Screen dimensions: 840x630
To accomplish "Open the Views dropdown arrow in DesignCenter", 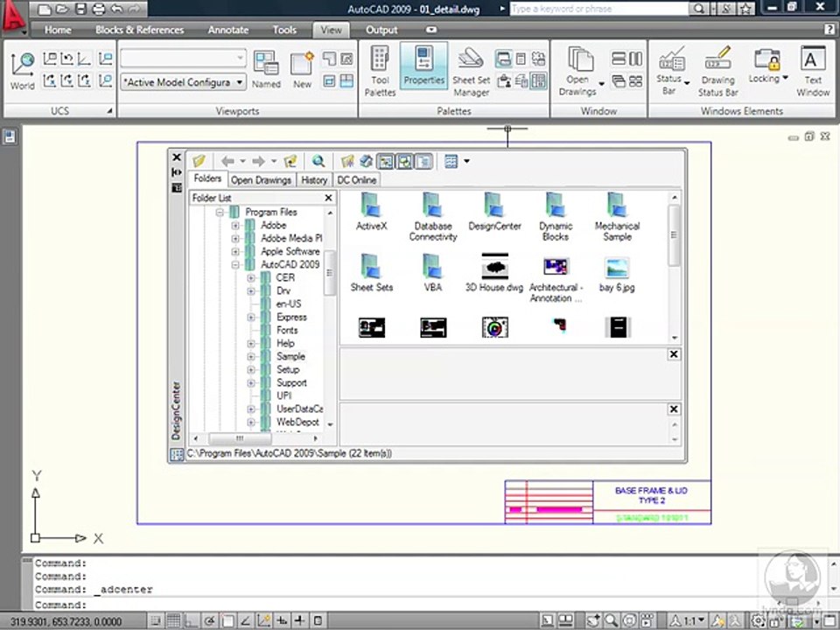I will (466, 161).
